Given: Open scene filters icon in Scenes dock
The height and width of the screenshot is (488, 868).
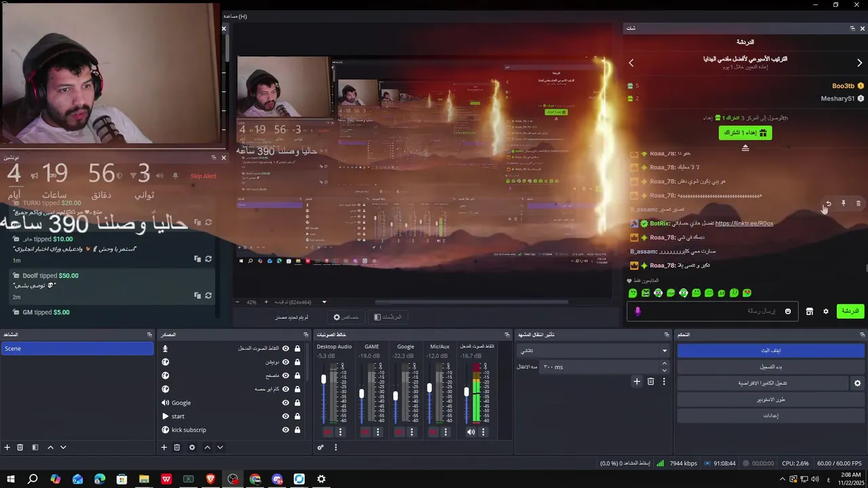Looking at the screenshot, I should pos(35,447).
